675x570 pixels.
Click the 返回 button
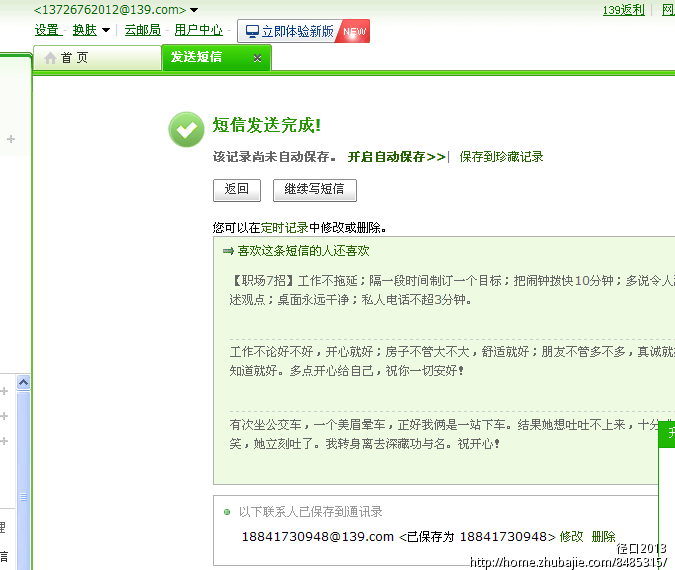pyautogui.click(x=237, y=190)
